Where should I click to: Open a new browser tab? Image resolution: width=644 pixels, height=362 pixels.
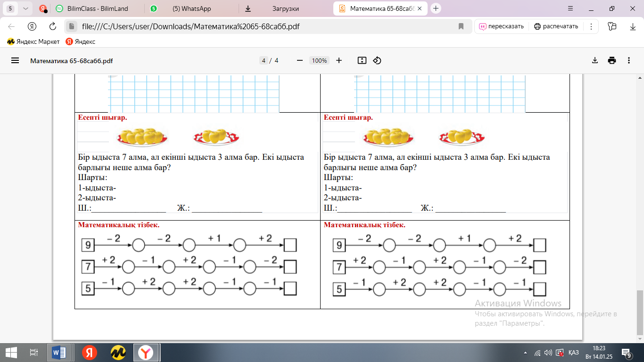(436, 8)
